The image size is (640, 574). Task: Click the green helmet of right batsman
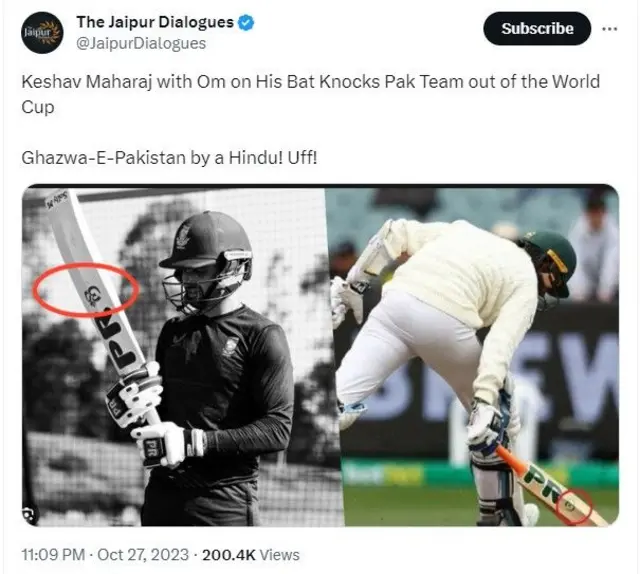tap(551, 260)
